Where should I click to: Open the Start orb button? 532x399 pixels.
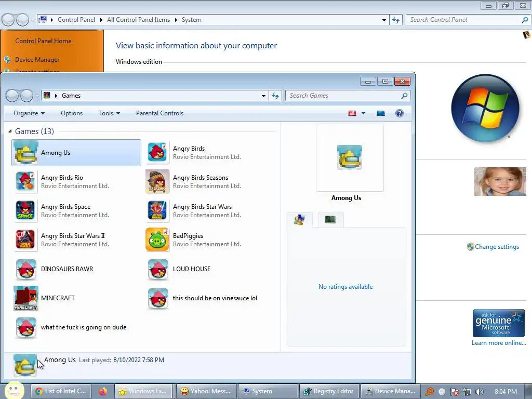point(14,391)
